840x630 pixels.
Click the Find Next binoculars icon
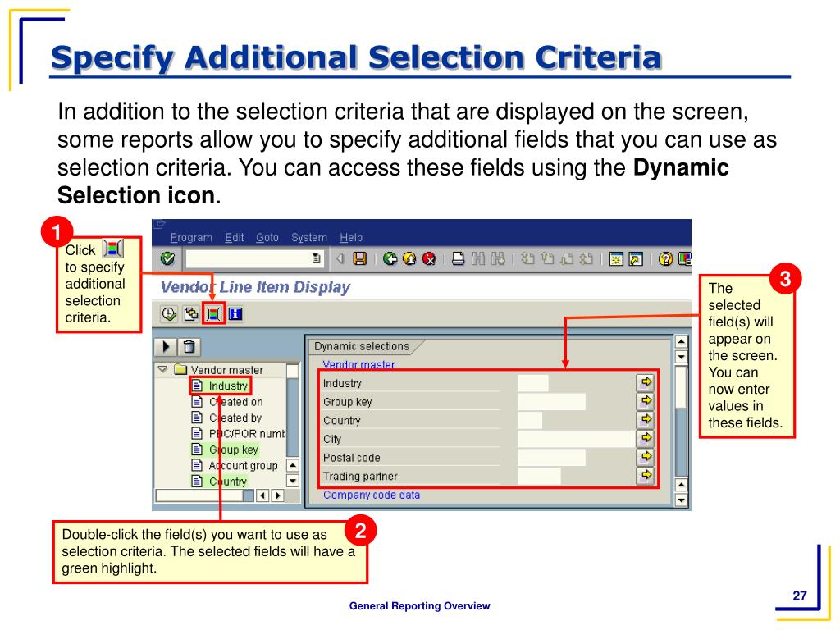pyautogui.click(x=498, y=258)
